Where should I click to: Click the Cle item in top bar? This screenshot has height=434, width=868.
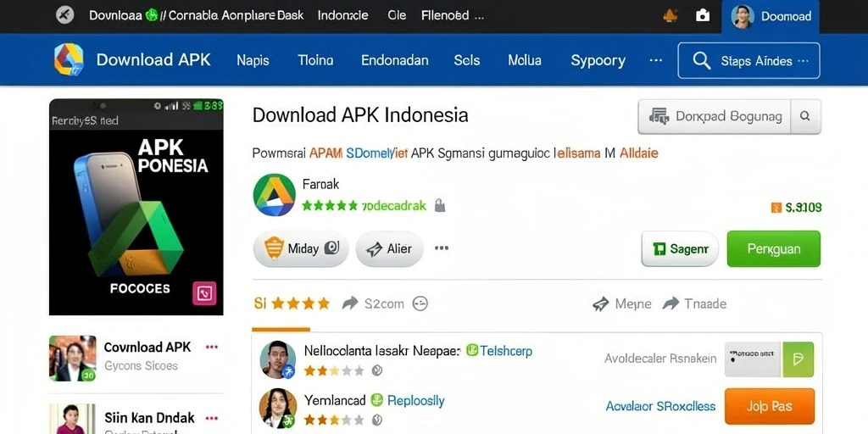coord(397,15)
